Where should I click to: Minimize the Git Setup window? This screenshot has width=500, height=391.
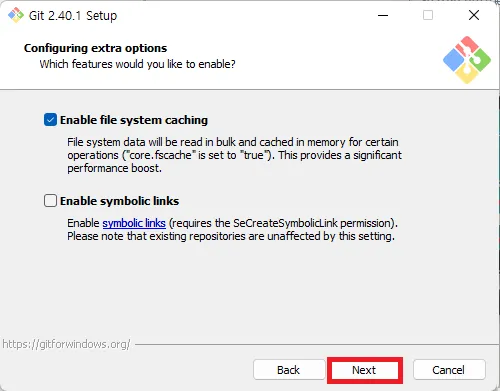[x=383, y=15]
